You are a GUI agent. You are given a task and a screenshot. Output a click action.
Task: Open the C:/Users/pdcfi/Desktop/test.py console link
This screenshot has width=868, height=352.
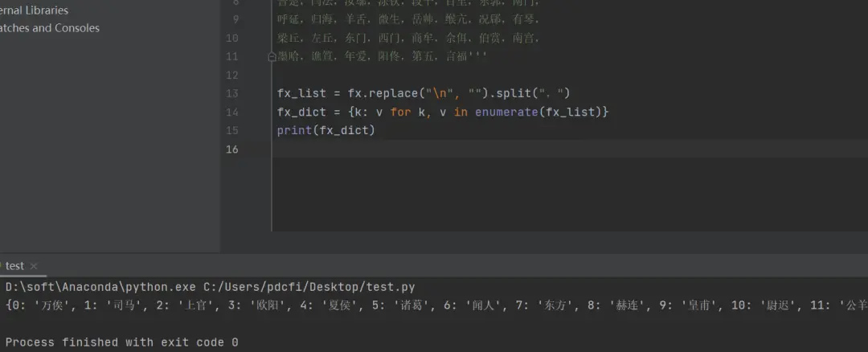point(309,287)
